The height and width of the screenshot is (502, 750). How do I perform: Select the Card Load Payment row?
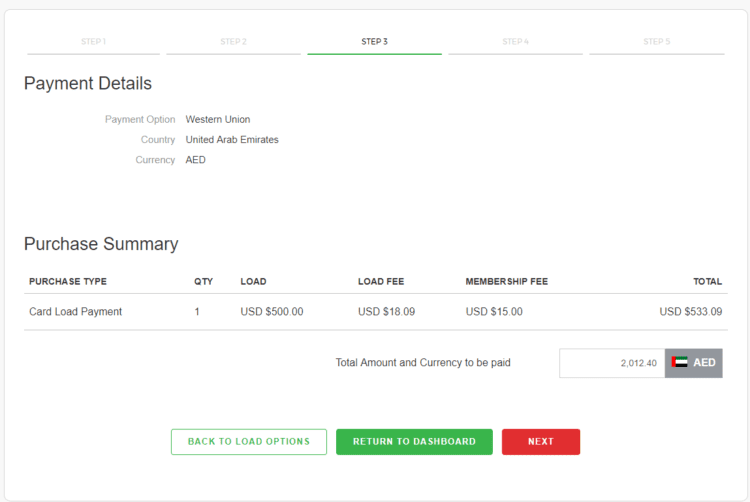click(376, 312)
